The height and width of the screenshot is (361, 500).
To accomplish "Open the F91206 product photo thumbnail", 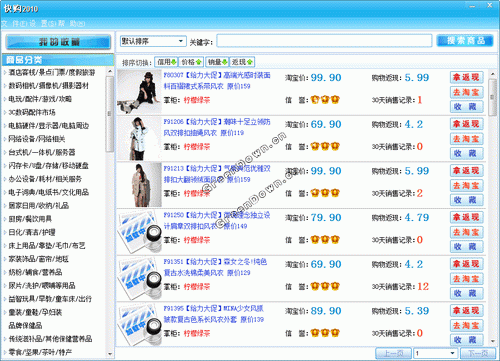I will click(x=139, y=138).
